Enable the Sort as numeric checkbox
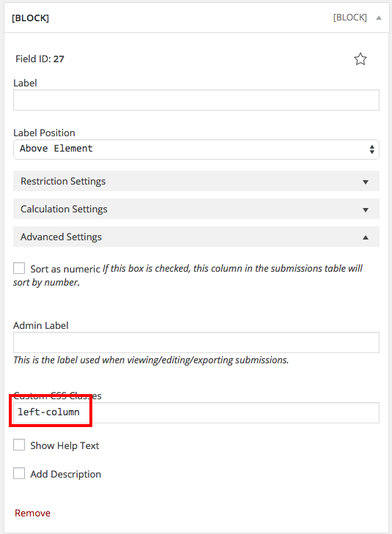Screen dimensions: 392x534 click(x=19, y=268)
